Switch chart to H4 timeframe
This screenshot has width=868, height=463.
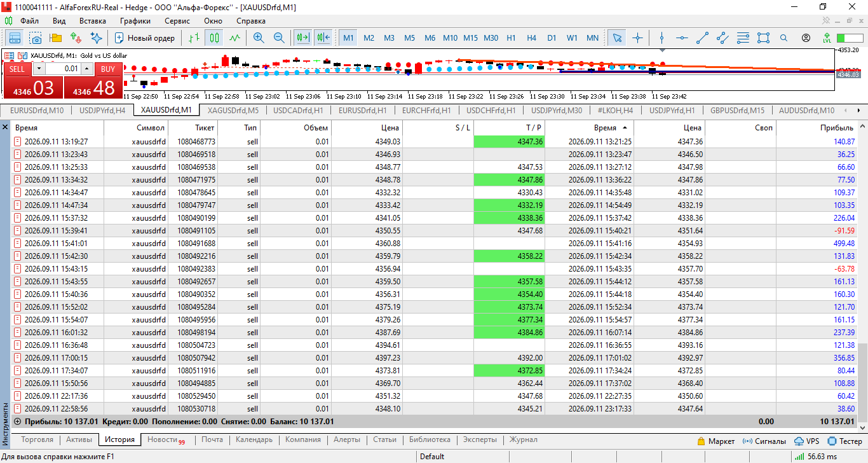pos(531,38)
